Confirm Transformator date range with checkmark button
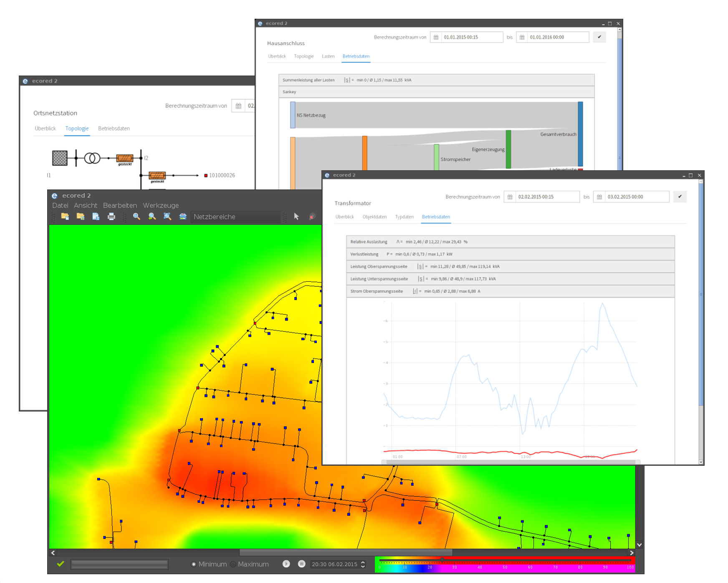Viewport: 728px width, 583px height. (x=680, y=197)
